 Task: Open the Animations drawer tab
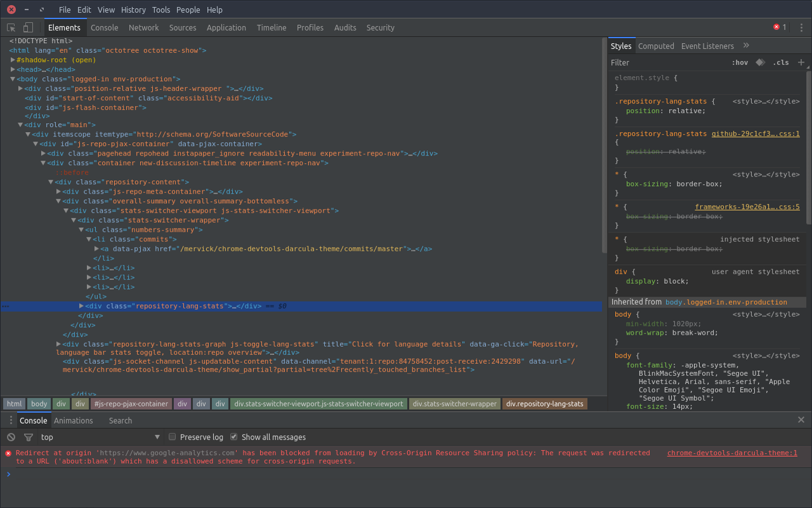(73, 420)
